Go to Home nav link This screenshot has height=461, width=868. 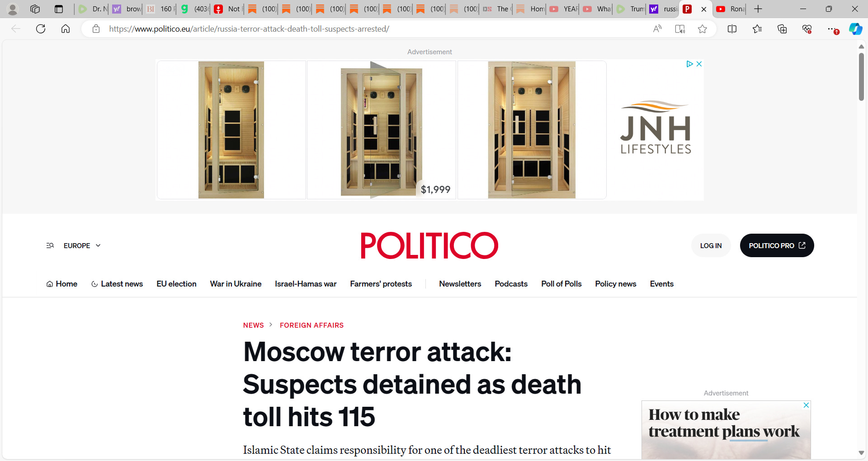click(x=62, y=284)
